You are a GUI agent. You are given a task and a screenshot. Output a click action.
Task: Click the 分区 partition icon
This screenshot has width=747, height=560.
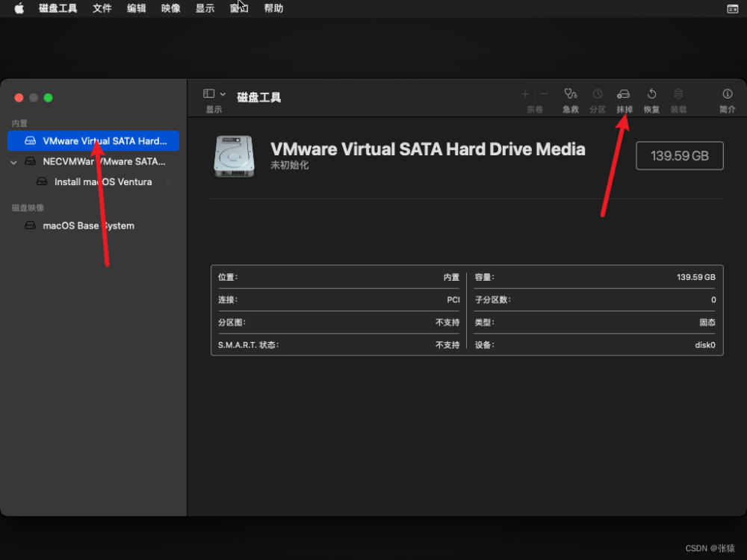[x=598, y=94]
